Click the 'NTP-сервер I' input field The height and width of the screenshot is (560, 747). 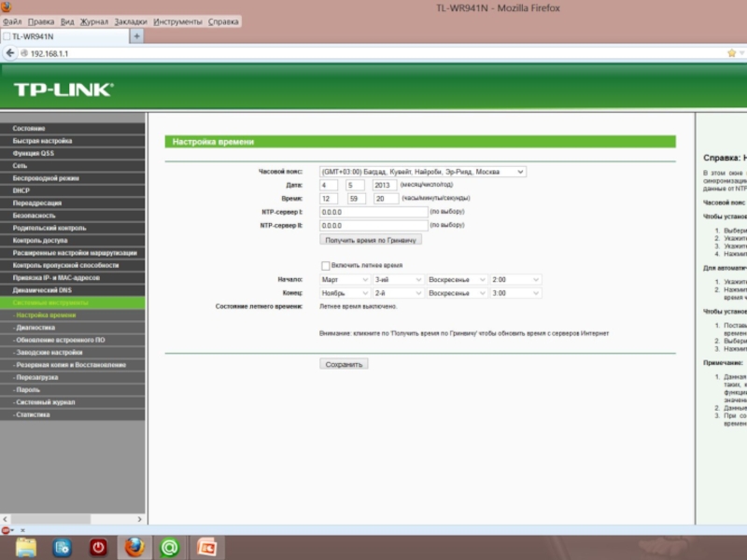(373, 212)
